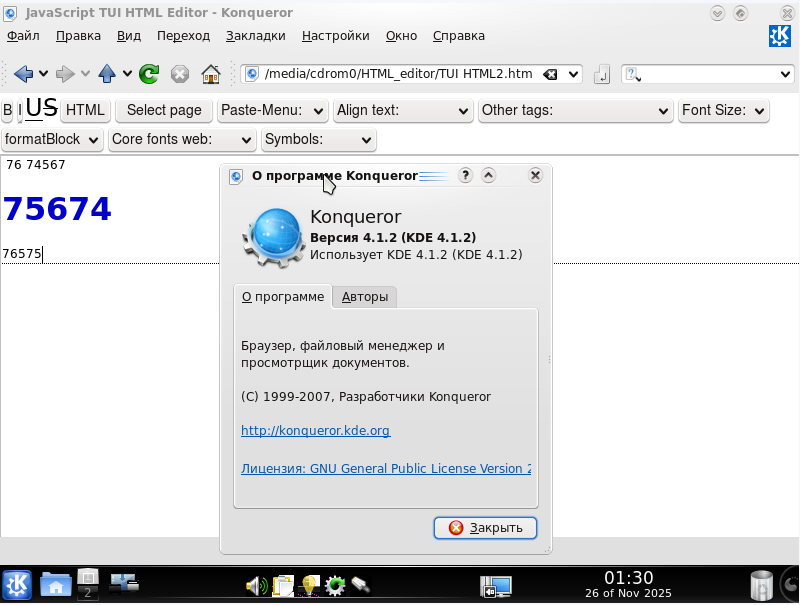800x605 pixels.
Task: Open the GNU General Public License link
Action: coord(386,469)
